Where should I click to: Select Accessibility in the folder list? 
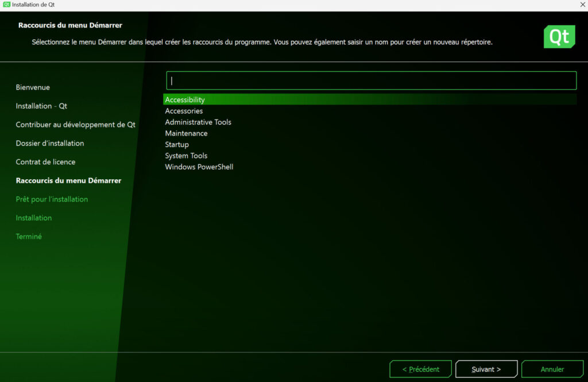click(x=185, y=100)
